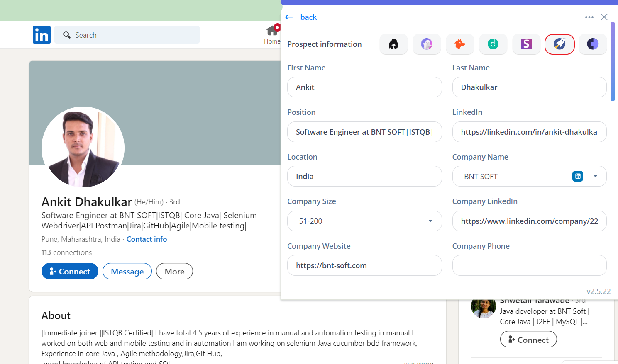Click Ankit Dhakulkar's profile photo
This screenshot has height=364, width=618.
pyautogui.click(x=83, y=147)
